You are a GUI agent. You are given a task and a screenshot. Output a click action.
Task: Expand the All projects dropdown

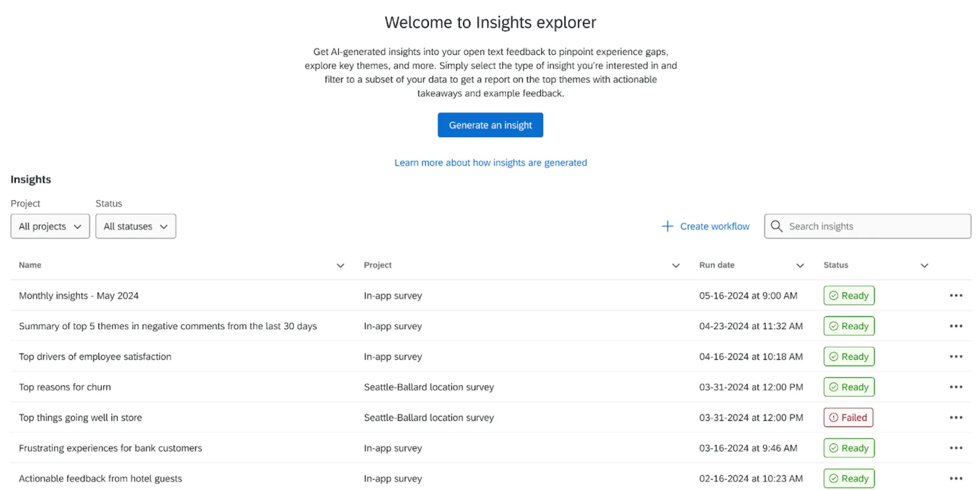coord(50,227)
